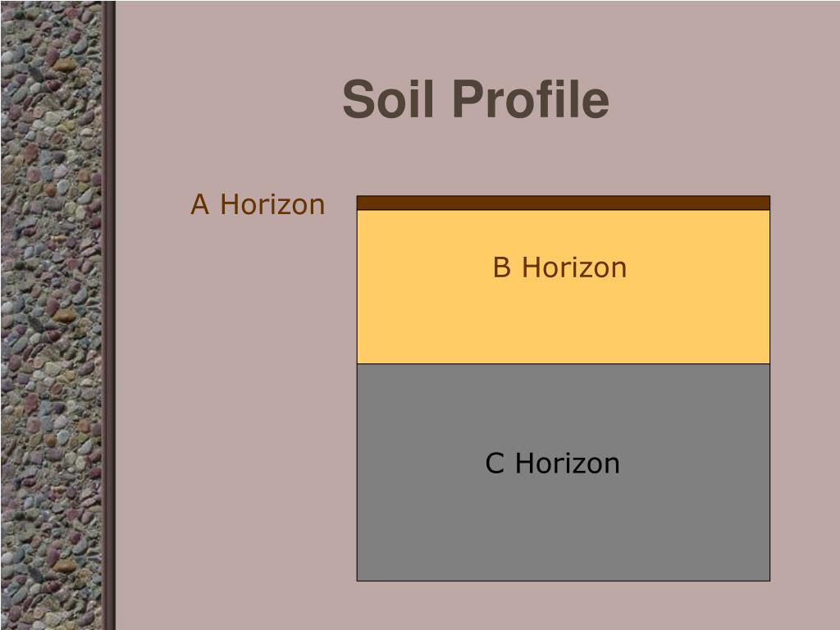
Task: Click the "A Horizon" text label
Action: [x=258, y=204]
